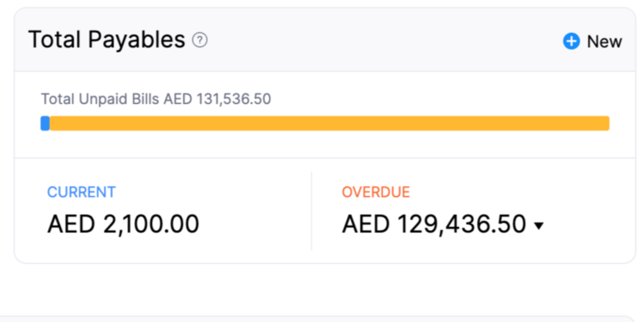Viewport: 644px width, 322px height.
Task: Click the blue current segment of the bar
Action: click(45, 123)
